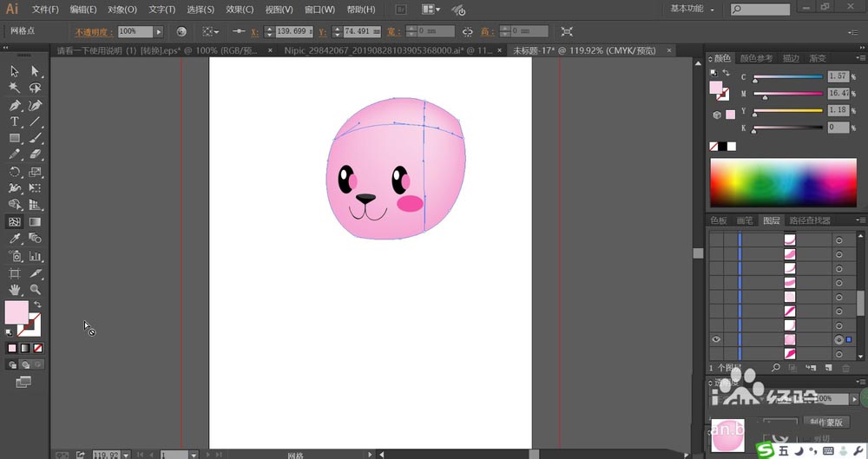
Task: Expand the 基本功能 workspace switcher
Action: tap(694, 10)
